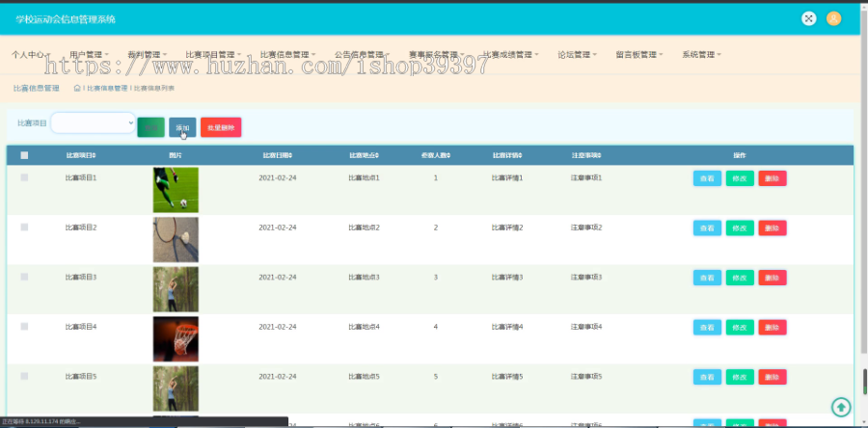Check the checkbox for 比赛项目1 row
868x428 pixels.
(24, 177)
